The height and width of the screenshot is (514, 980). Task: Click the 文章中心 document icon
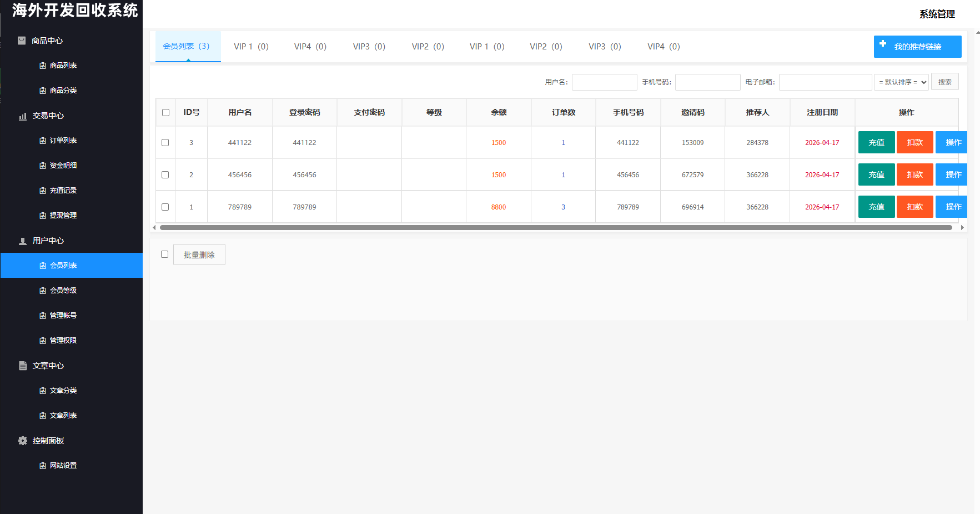point(22,366)
